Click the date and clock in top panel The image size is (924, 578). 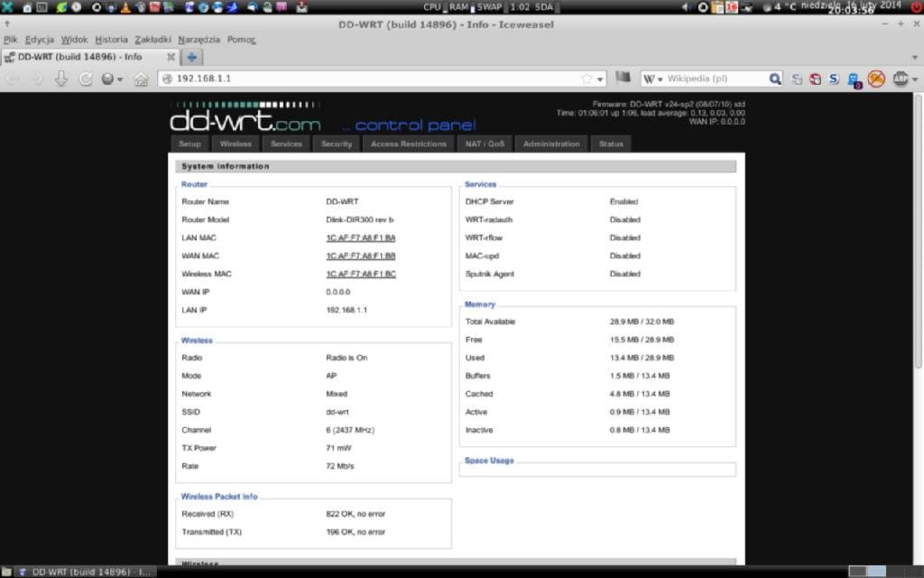852,7
